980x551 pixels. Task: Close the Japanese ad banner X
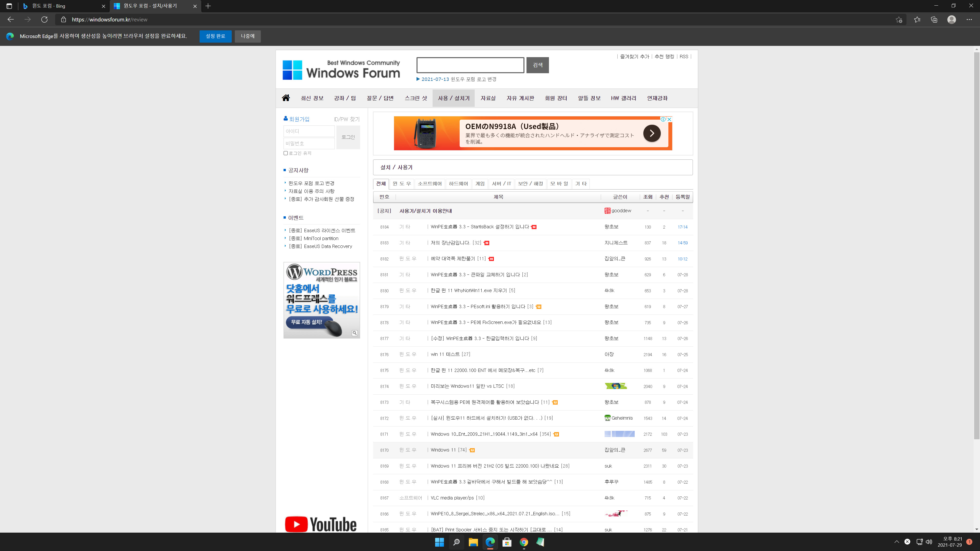pyautogui.click(x=669, y=119)
